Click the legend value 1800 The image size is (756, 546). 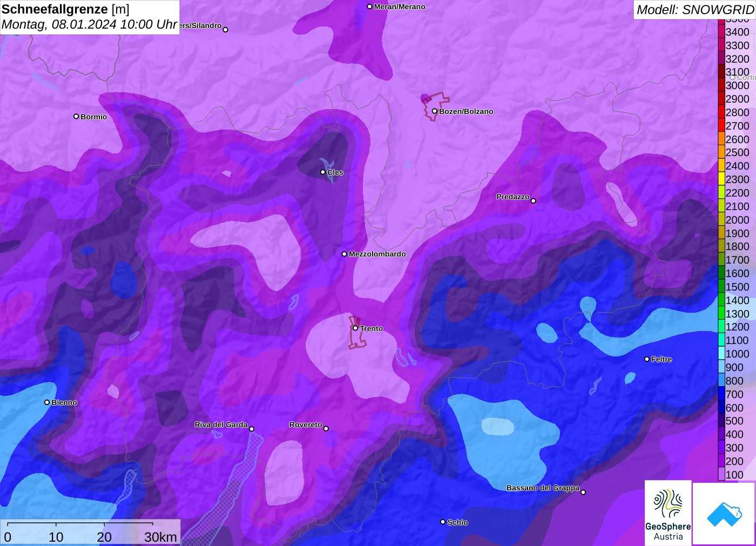738,246
